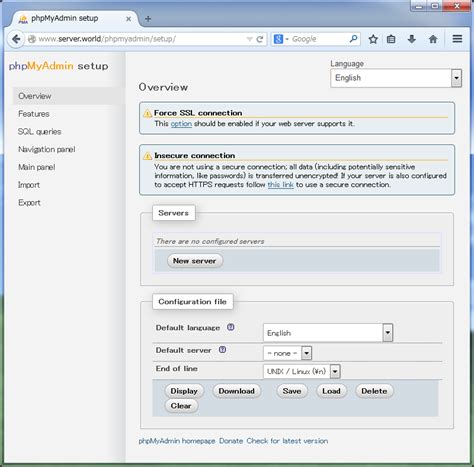This screenshot has width=474, height=467.
Task: Bookmark this page with the star icon
Action: pyautogui.click(x=373, y=39)
